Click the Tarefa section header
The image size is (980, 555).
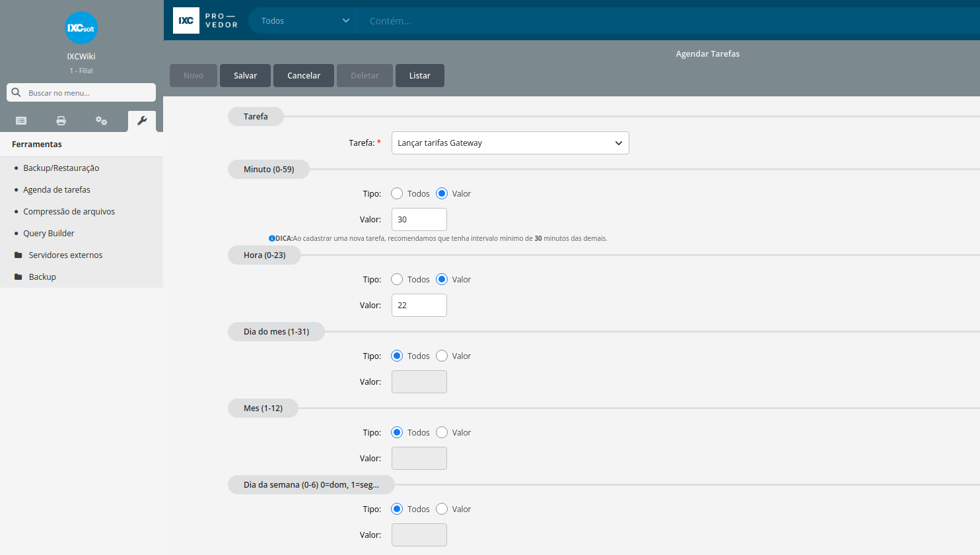tap(256, 116)
